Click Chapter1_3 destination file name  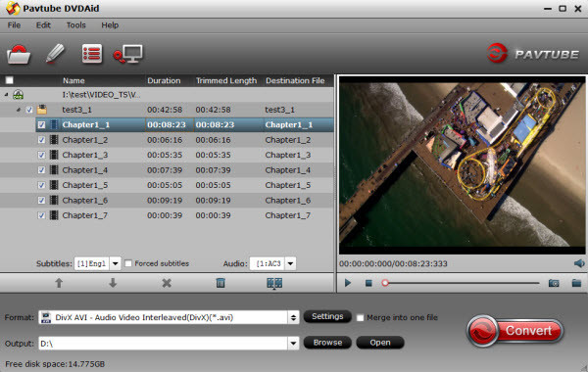point(288,155)
